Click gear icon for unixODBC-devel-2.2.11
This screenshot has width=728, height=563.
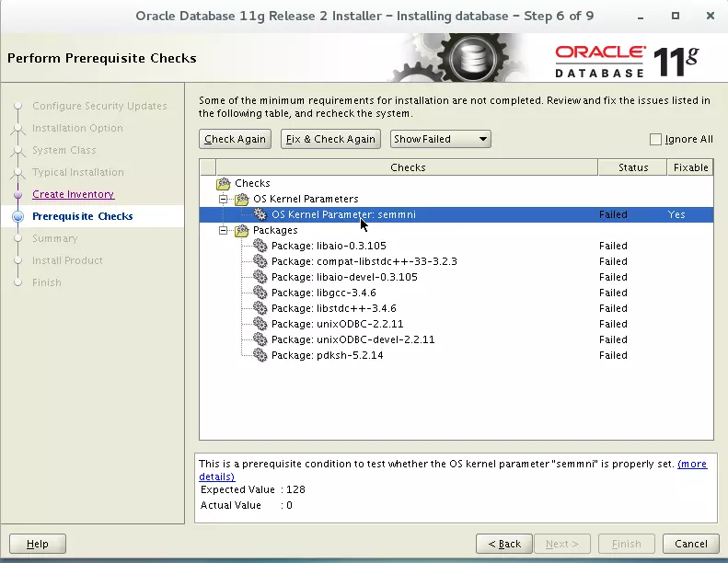260,339
